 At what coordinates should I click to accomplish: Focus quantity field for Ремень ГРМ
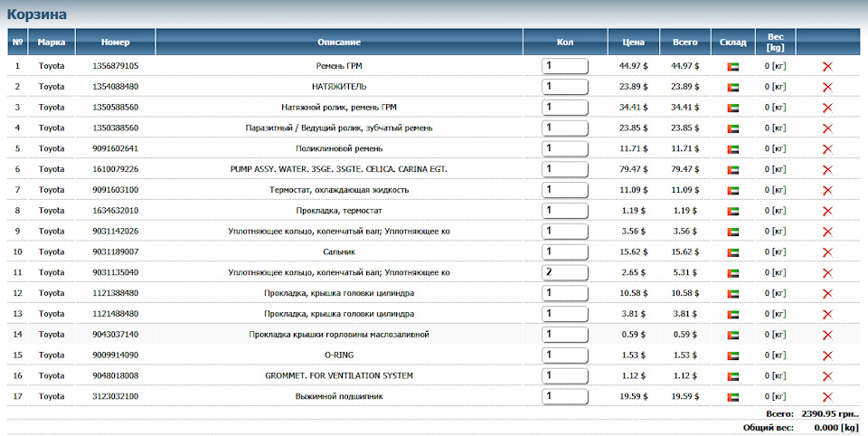pyautogui.click(x=564, y=66)
